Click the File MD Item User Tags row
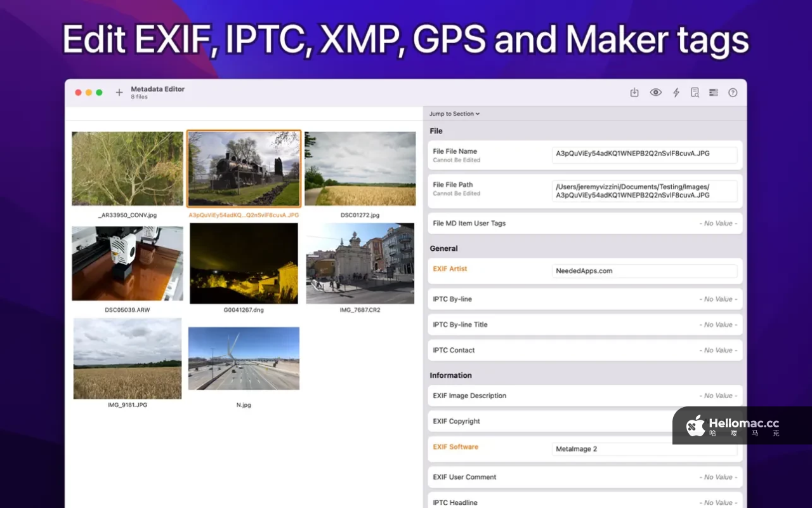 (585, 224)
